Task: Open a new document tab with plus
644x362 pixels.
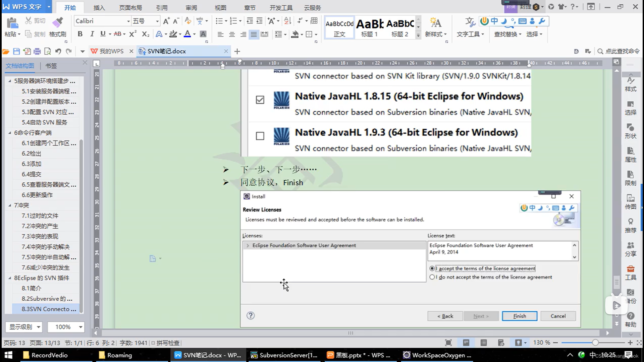Action: (x=237, y=51)
